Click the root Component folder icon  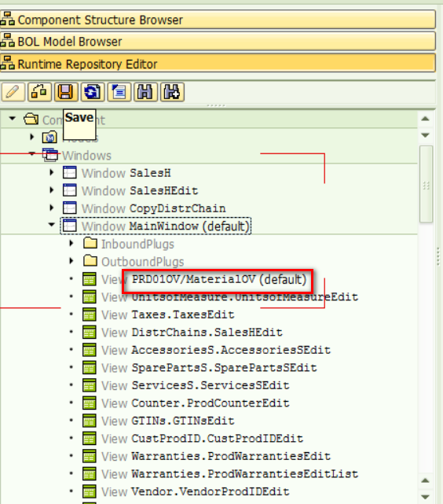[x=31, y=120]
